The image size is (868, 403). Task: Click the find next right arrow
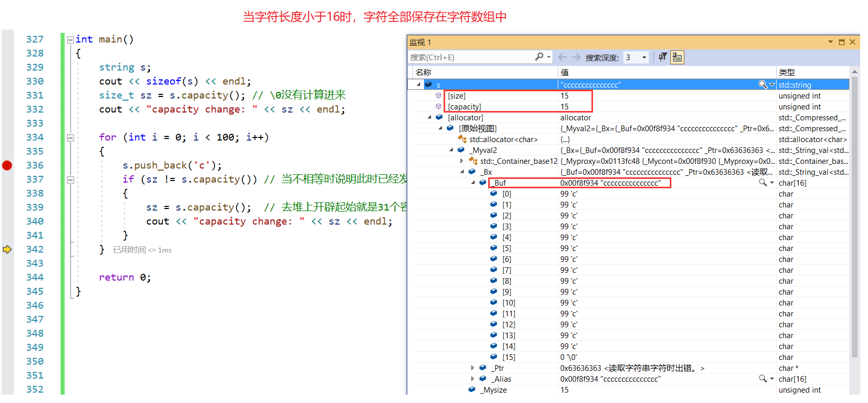[x=576, y=57]
